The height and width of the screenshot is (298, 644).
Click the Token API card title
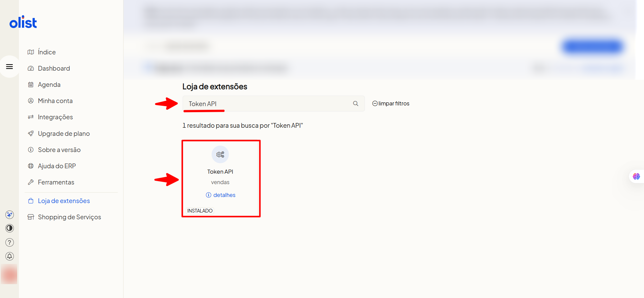pyautogui.click(x=220, y=172)
